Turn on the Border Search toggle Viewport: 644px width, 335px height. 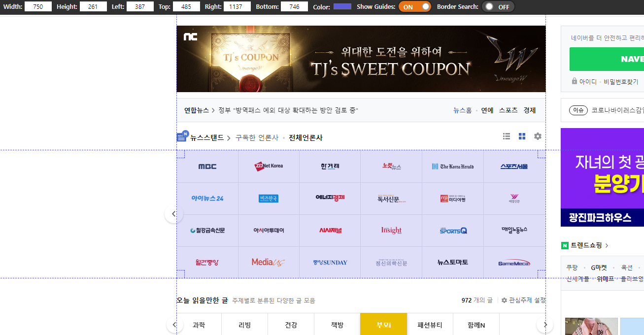498,7
